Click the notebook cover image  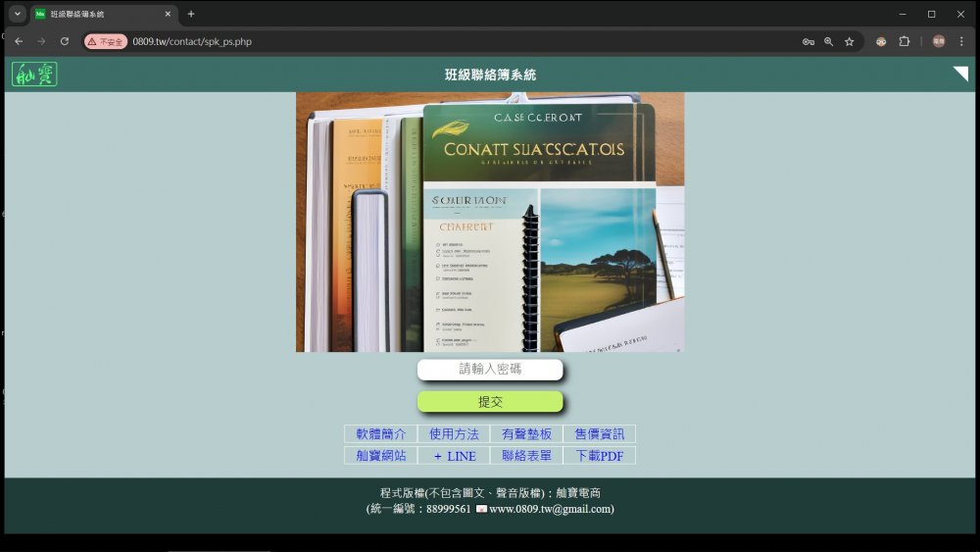click(x=490, y=223)
